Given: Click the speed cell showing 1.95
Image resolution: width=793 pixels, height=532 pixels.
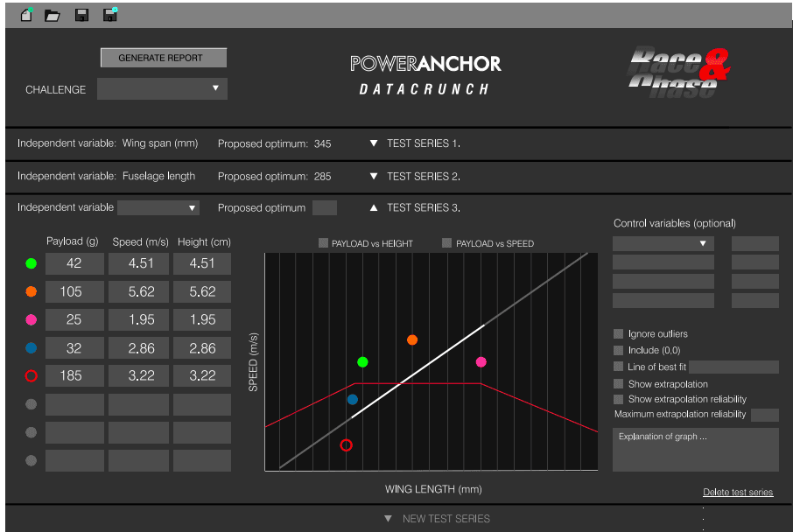Looking at the screenshot, I should coord(138,319).
